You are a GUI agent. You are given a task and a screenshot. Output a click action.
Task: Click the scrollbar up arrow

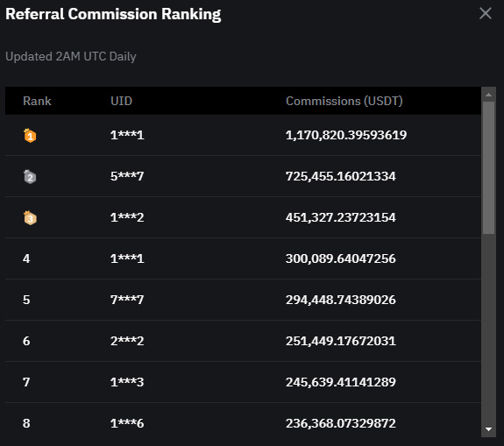(x=488, y=95)
